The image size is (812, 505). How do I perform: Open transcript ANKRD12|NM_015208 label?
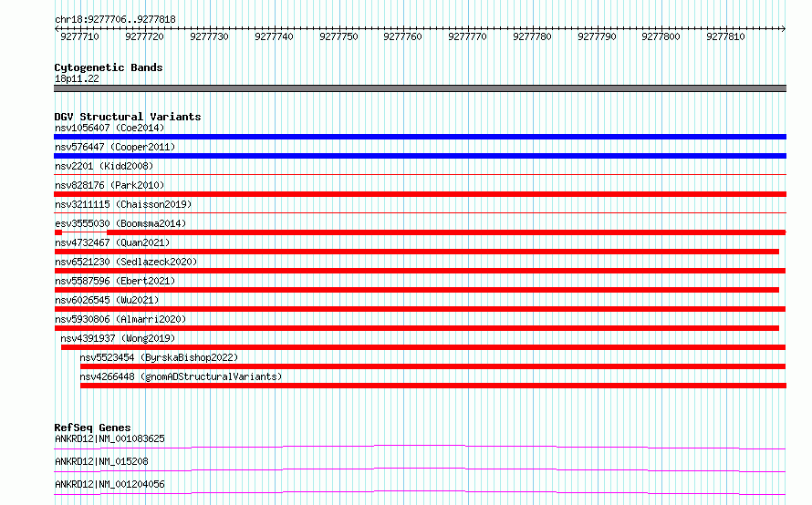[101, 461]
